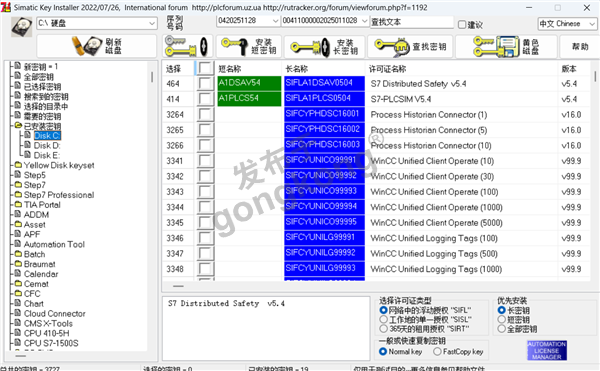The width and height of the screenshot is (600, 371).
Task: Click blue SIFLA1PLCS0504 long name cell
Action: (324, 98)
